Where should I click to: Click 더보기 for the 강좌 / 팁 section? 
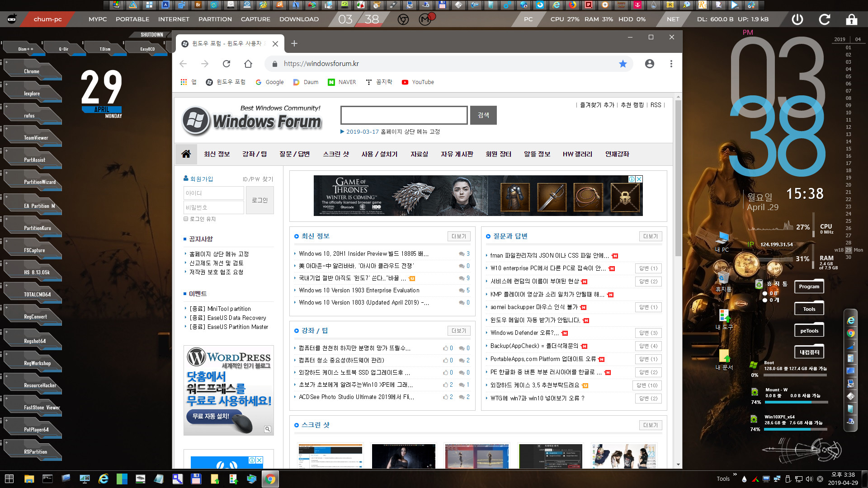(459, 331)
